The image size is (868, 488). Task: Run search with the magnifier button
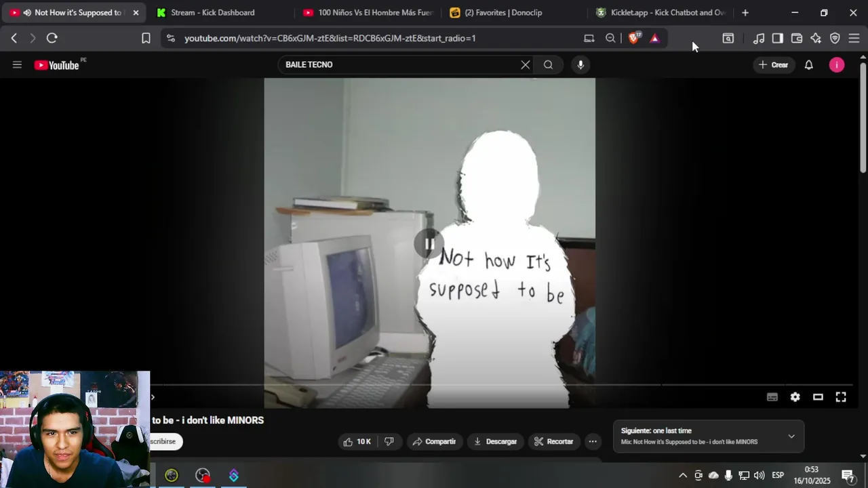click(x=548, y=65)
